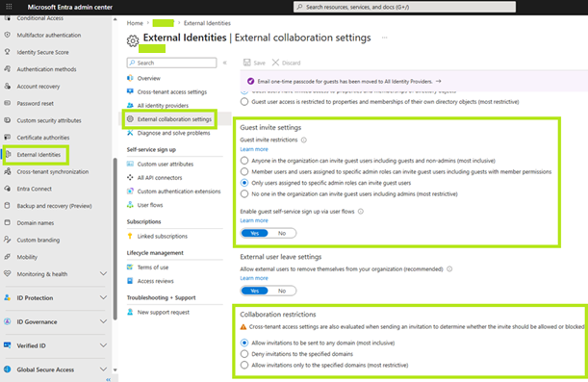The height and width of the screenshot is (382, 588).
Task: Select guest access restricted to own directory objects
Action: (244, 102)
